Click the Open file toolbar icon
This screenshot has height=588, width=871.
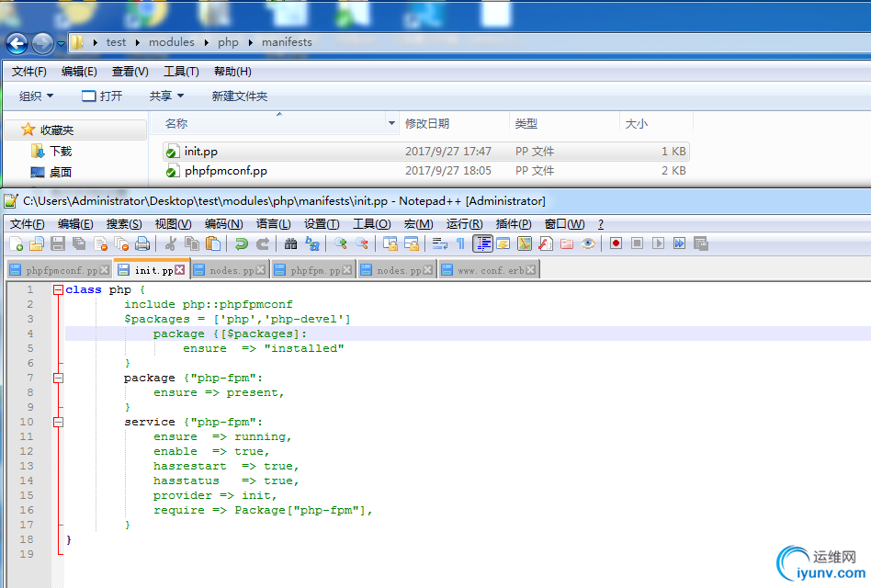(37, 243)
